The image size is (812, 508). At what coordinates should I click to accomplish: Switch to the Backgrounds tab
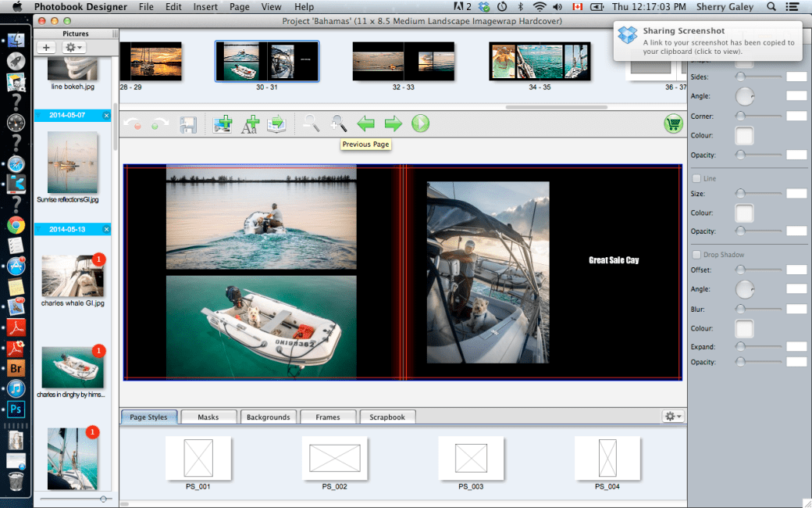click(x=269, y=417)
